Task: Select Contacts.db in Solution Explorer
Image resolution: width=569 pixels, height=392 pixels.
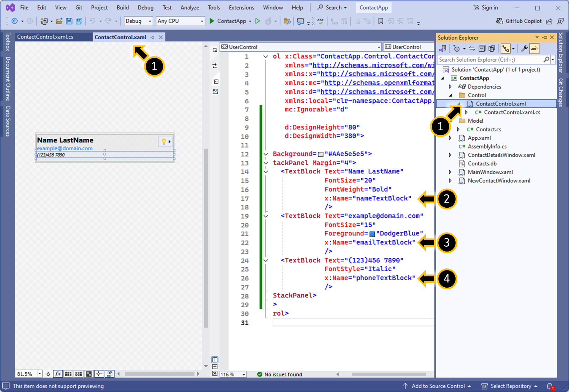Action: click(x=482, y=164)
